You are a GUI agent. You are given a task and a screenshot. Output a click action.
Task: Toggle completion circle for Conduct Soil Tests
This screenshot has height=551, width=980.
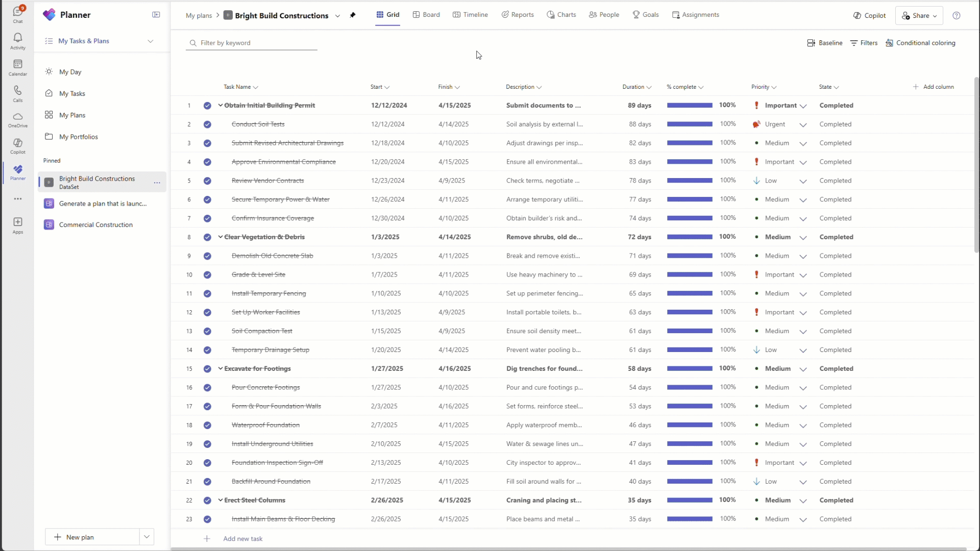point(207,124)
